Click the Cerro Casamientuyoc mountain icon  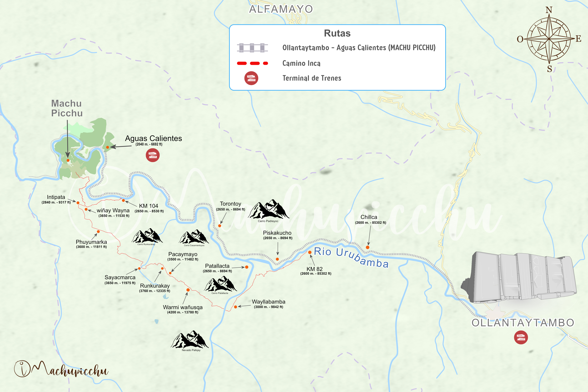pos(194,237)
